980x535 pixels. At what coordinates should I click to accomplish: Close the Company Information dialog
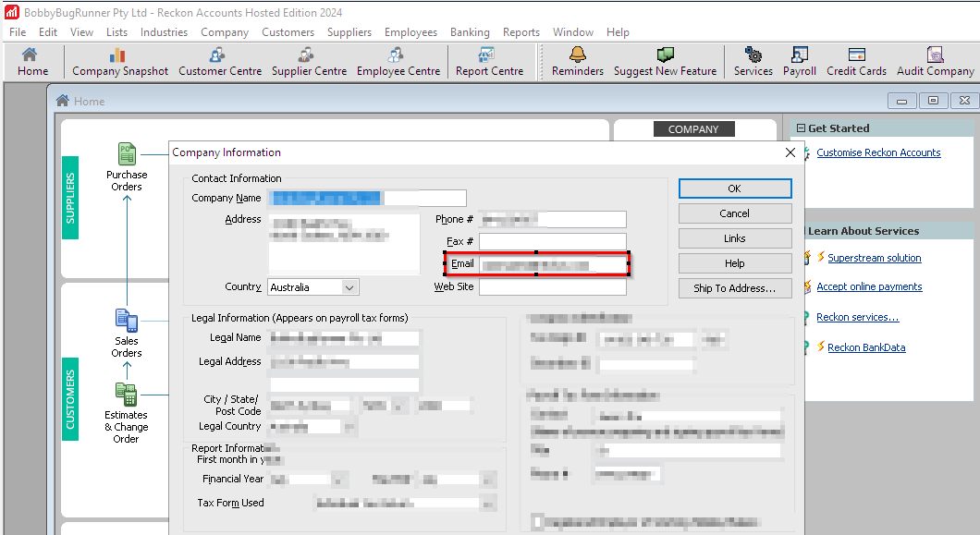coord(790,152)
